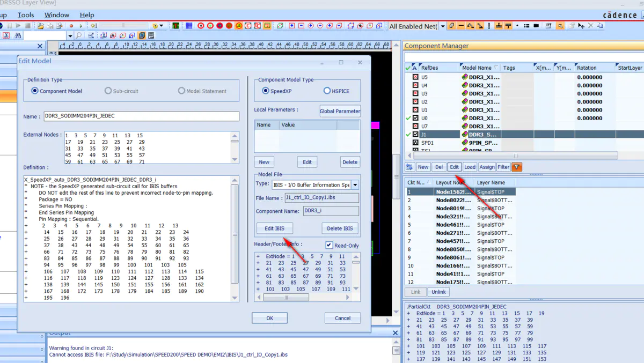Open the dropdown arrow beside the palette icon
The height and width of the screenshot is (363, 644).
pyautogui.click(x=161, y=26)
